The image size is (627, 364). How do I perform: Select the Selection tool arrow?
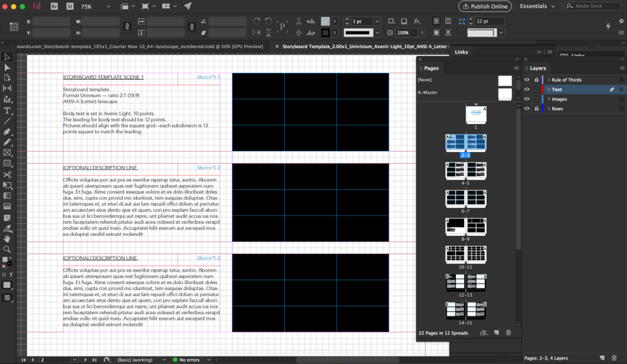[x=7, y=57]
